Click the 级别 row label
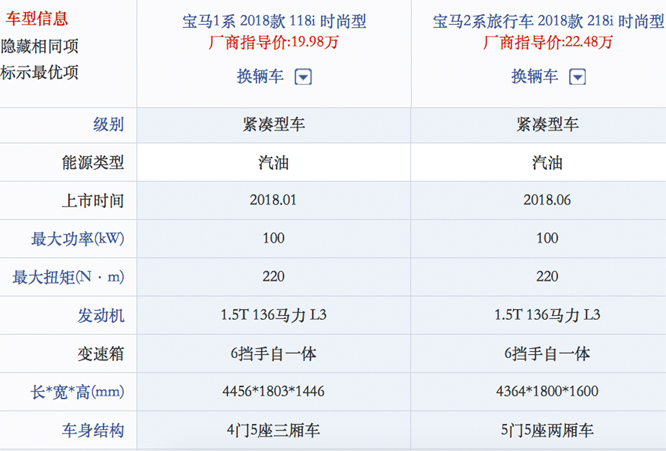 coord(108,125)
